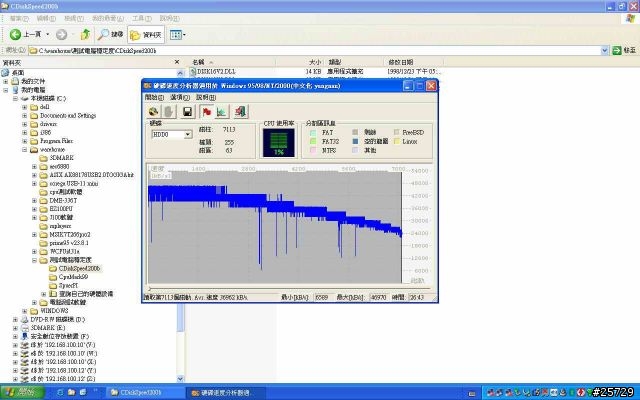Click the NTFS pink color swatch
Screen dimensions: 640x400
point(313,150)
